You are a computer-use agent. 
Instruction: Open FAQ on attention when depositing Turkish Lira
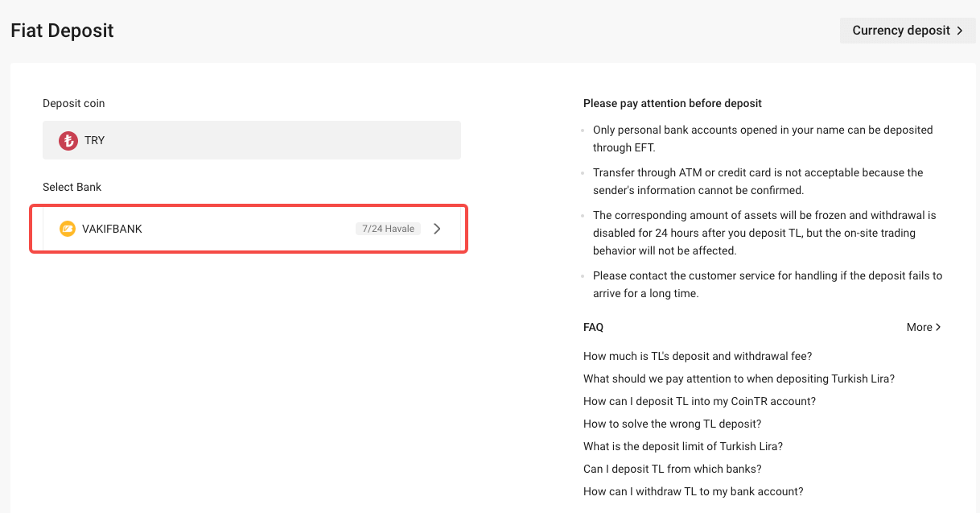pyautogui.click(x=739, y=379)
